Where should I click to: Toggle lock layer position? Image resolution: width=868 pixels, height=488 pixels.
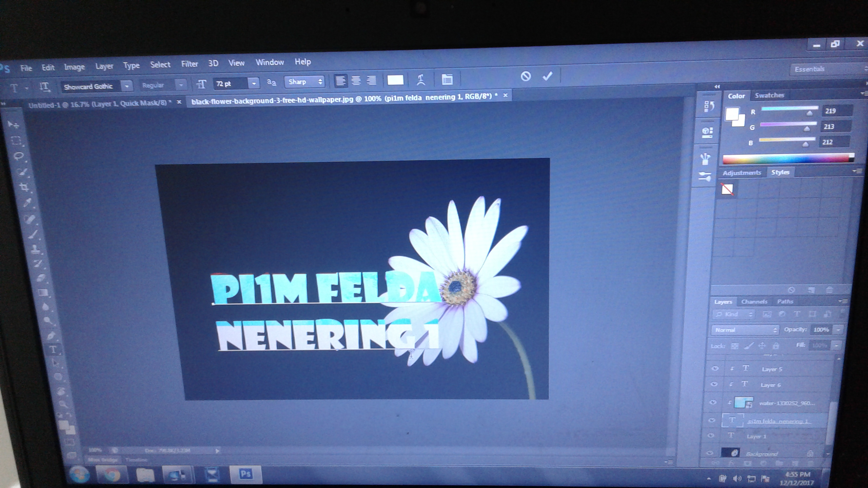[762, 346]
